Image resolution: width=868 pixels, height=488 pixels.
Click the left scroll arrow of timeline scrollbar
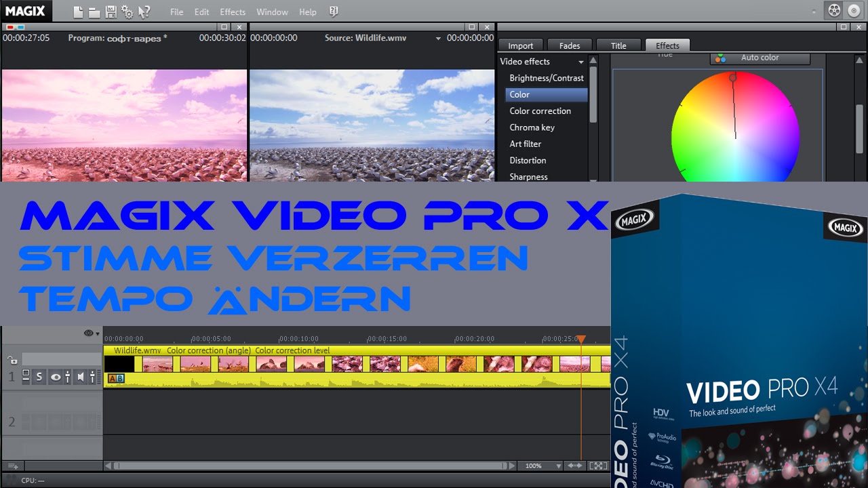(x=108, y=466)
